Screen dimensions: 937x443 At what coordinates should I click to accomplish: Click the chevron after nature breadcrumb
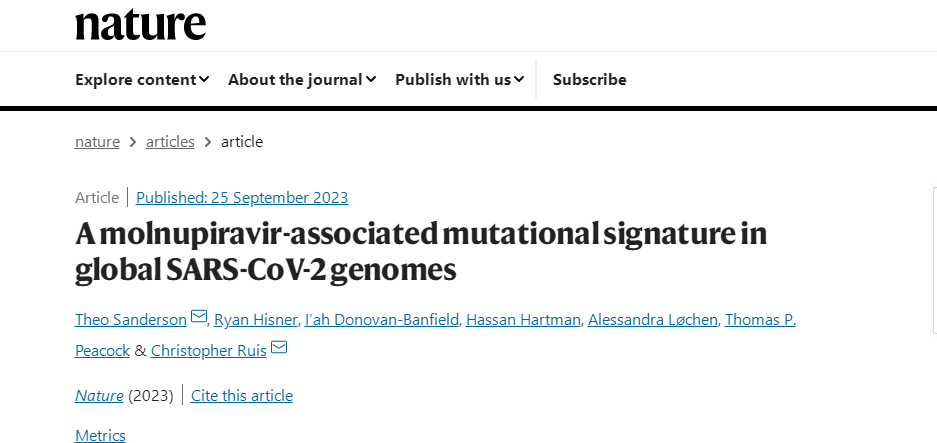pos(133,142)
